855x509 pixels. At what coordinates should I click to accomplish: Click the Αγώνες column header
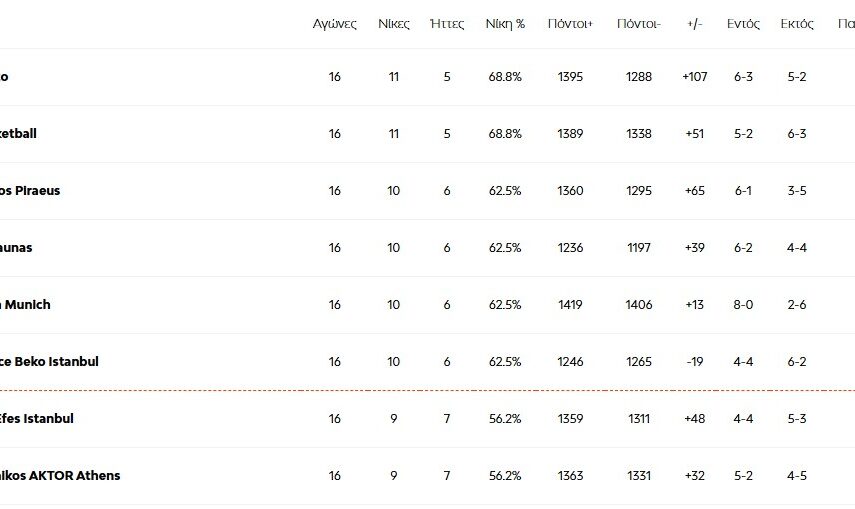(x=334, y=24)
